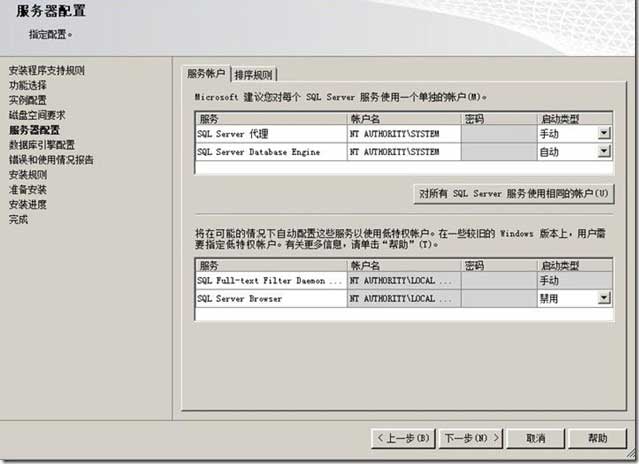The width and height of the screenshot is (639, 464).
Task: Click 错误和使用情况报告 step in sidebar
Action: pyautogui.click(x=51, y=160)
